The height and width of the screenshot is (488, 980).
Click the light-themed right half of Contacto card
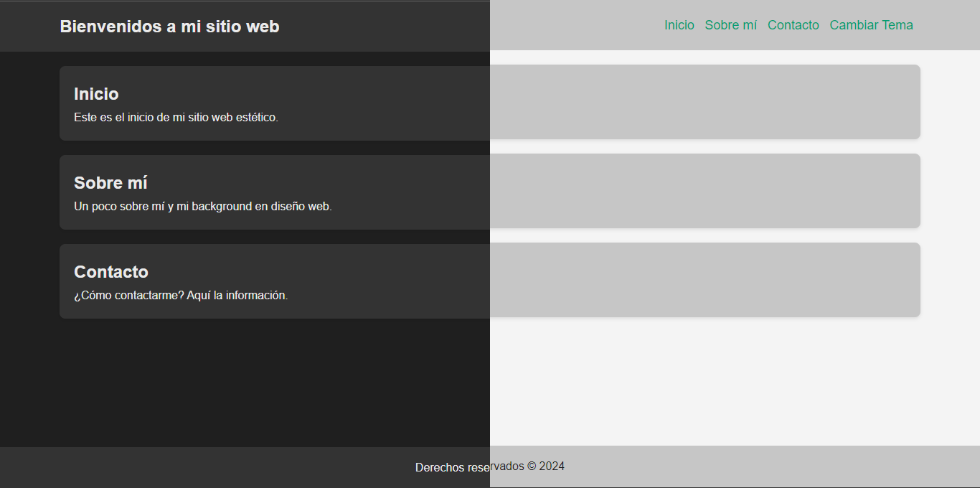tap(703, 280)
